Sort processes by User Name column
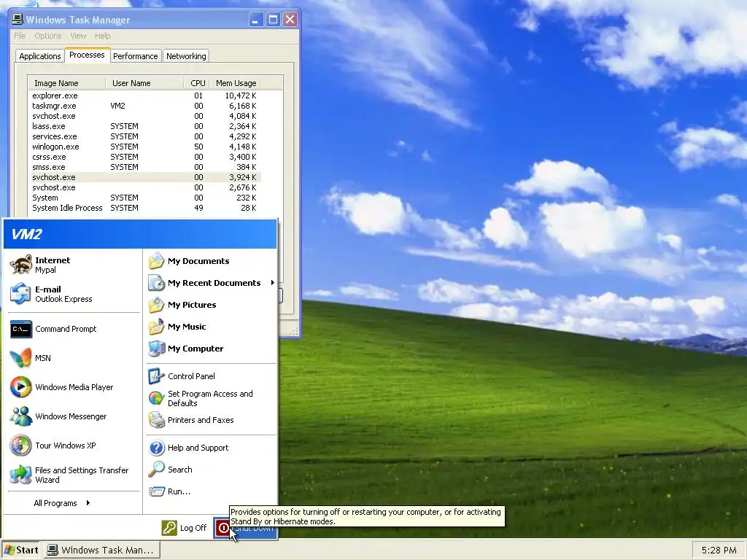 pos(144,83)
